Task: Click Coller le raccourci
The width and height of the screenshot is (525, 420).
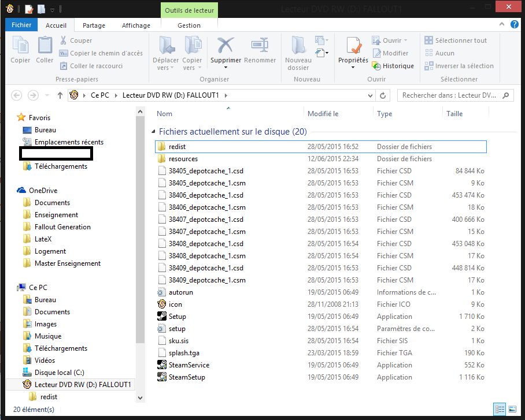Action: click(x=91, y=66)
